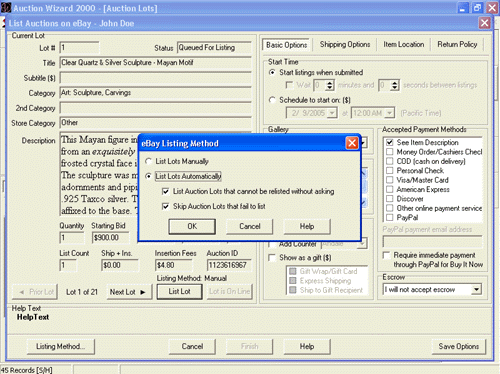Select List Lots Automatically option
The image size is (500, 374).
(148, 176)
